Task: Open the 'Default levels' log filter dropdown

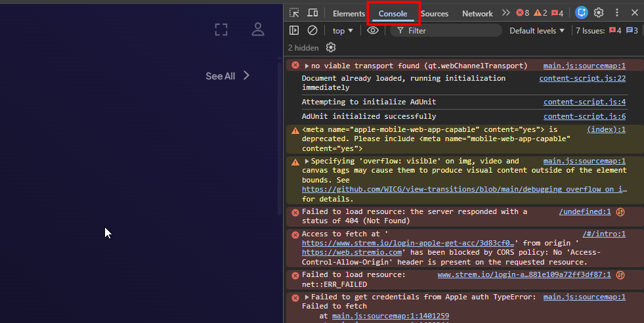Action: (537, 30)
